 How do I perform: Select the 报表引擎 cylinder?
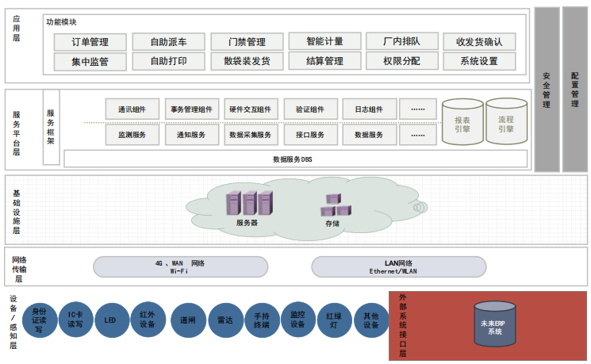[462, 122]
